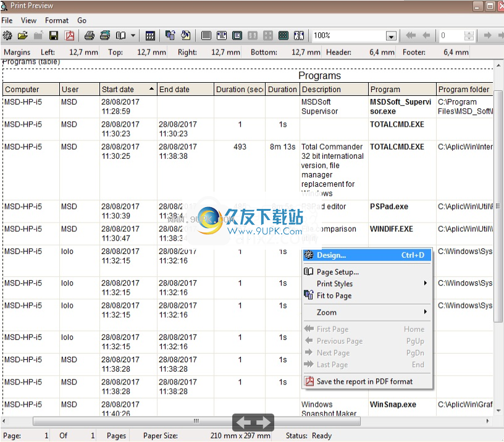Sort by Start date column header

coord(128,90)
